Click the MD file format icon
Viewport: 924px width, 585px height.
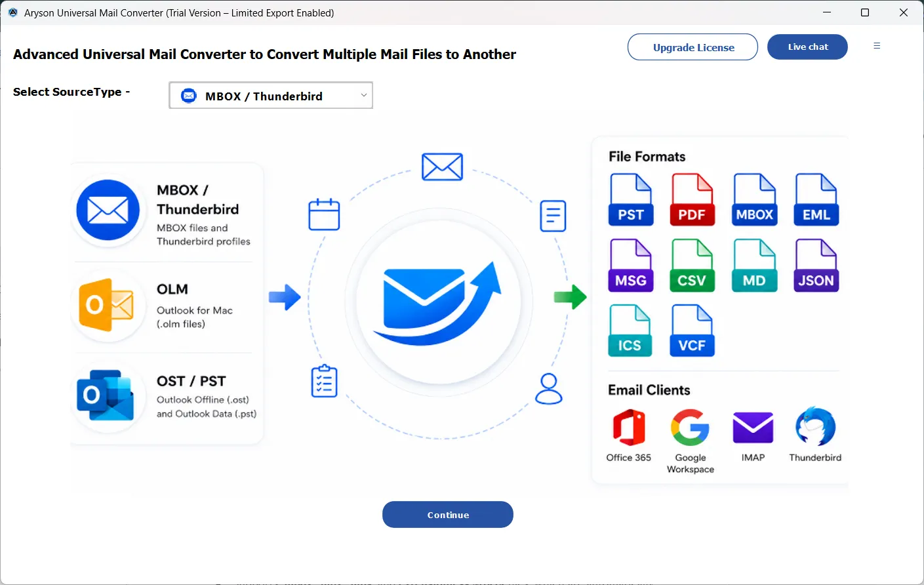coord(754,265)
